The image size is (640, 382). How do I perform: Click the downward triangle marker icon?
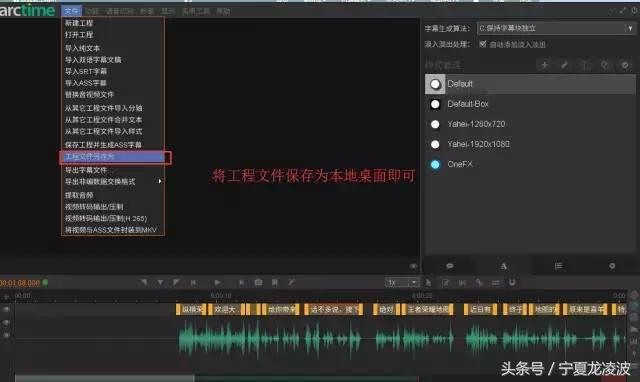coord(160,282)
